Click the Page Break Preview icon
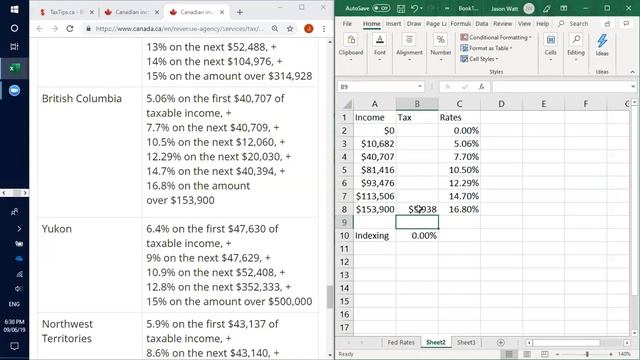 544,354
